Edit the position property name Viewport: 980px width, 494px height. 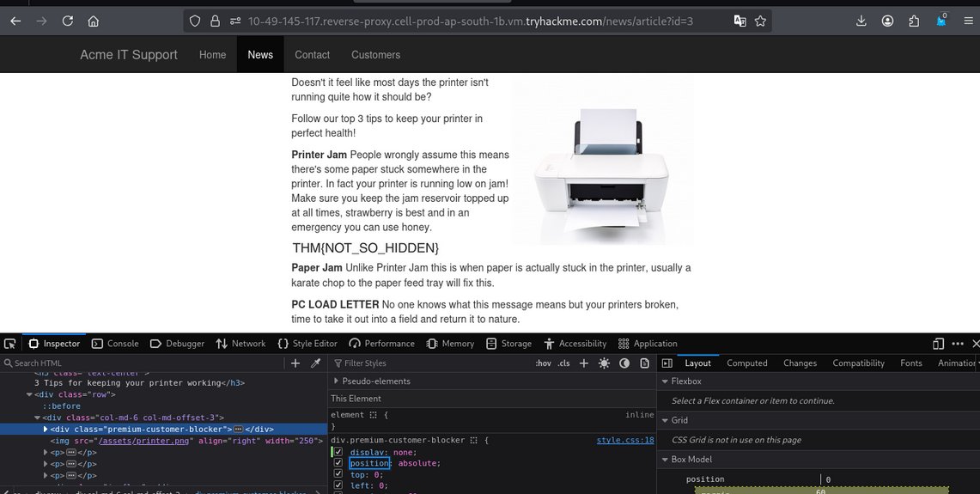(369, 463)
